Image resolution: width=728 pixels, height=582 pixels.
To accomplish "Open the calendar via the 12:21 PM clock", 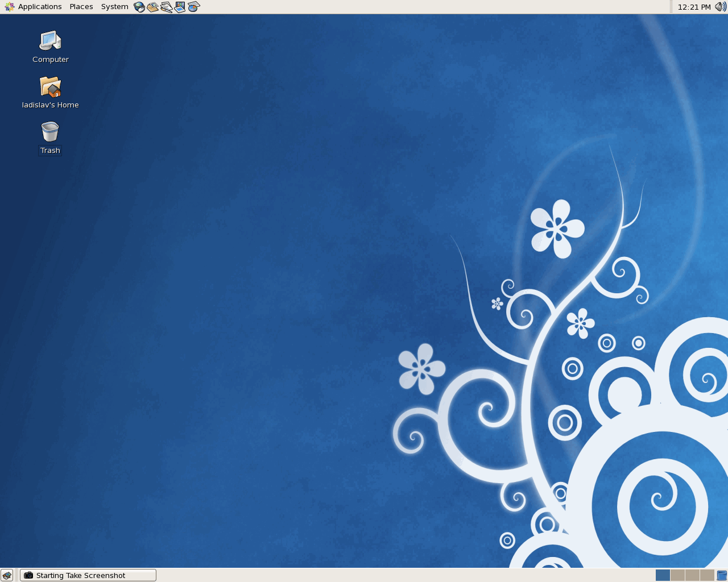I will (694, 7).
